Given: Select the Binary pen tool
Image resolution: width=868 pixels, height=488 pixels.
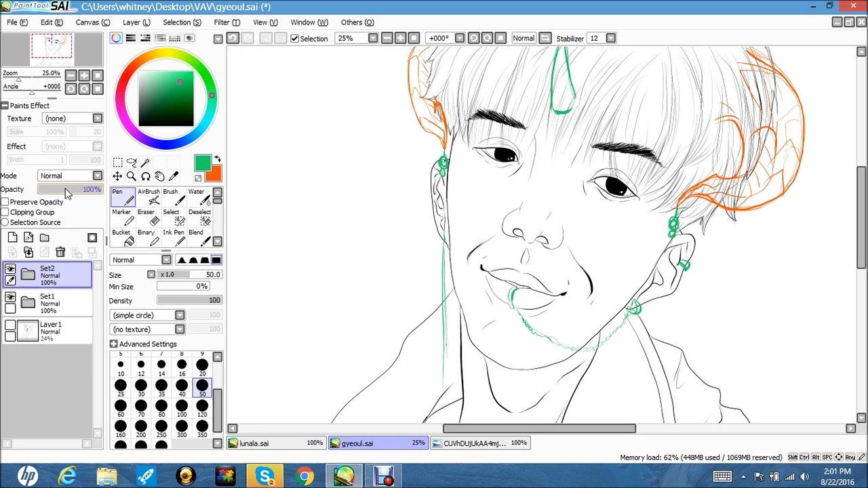Looking at the screenshot, I should [149, 237].
